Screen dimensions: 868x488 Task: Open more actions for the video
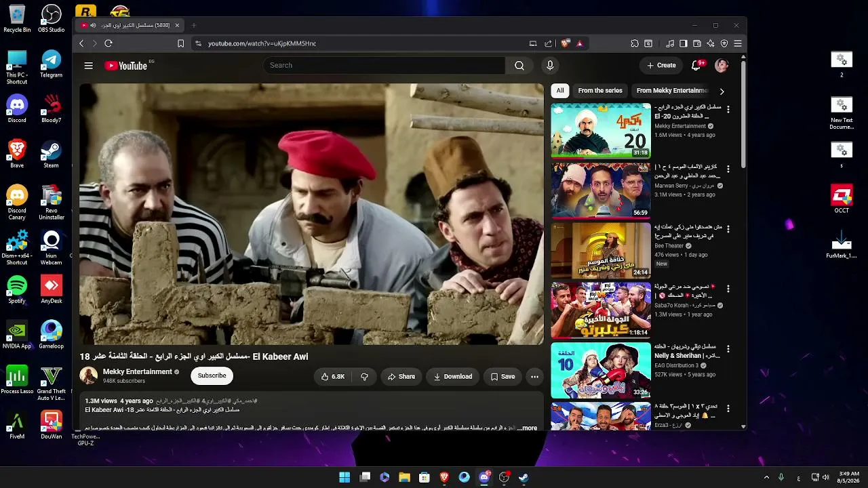click(534, 377)
